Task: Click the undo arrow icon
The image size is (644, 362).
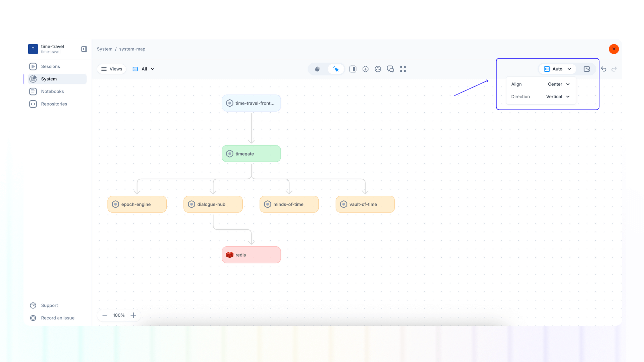Action: 603,69
